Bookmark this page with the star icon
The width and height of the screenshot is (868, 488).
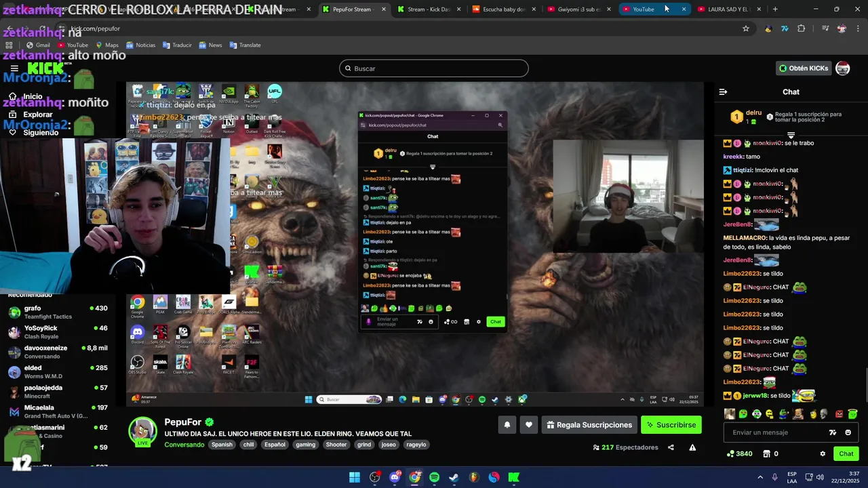[x=746, y=28]
